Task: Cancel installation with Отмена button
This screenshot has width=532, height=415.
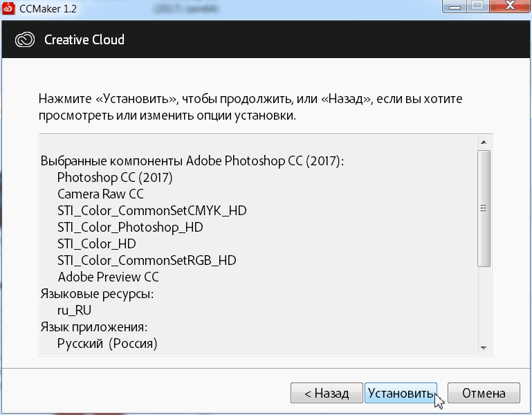Action: (484, 393)
